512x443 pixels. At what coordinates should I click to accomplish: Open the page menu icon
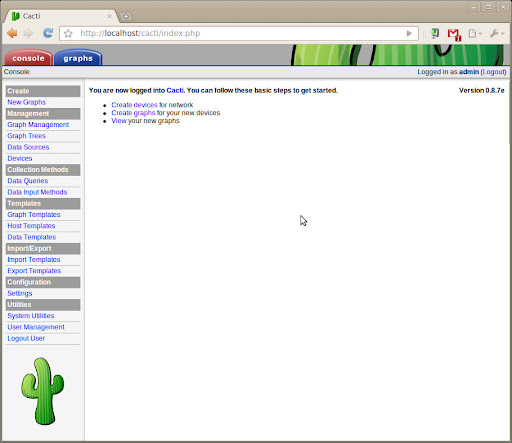[x=475, y=33]
